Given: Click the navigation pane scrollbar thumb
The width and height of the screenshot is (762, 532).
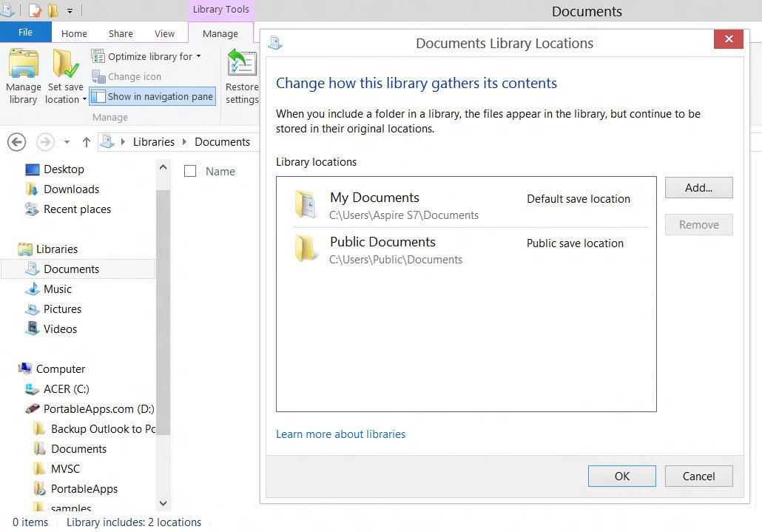Looking at the screenshot, I should coord(163,312).
